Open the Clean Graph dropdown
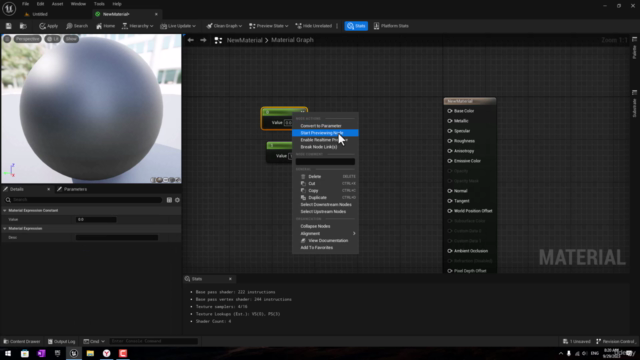Image resolution: width=640 pixels, height=360 pixels. tap(224, 26)
